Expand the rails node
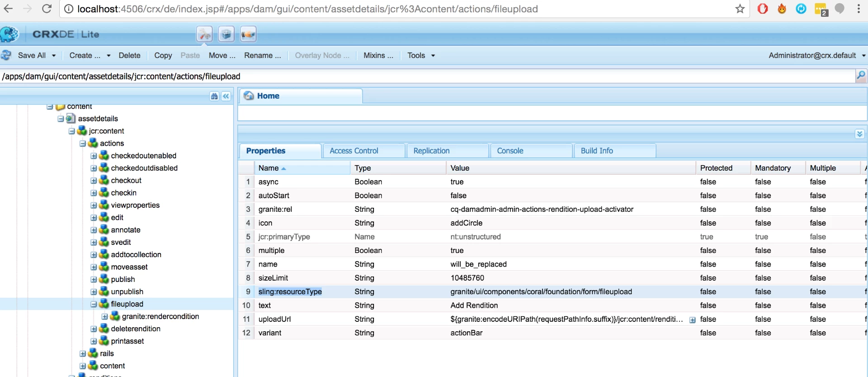Viewport: 868px width, 377px height. pos(83,353)
